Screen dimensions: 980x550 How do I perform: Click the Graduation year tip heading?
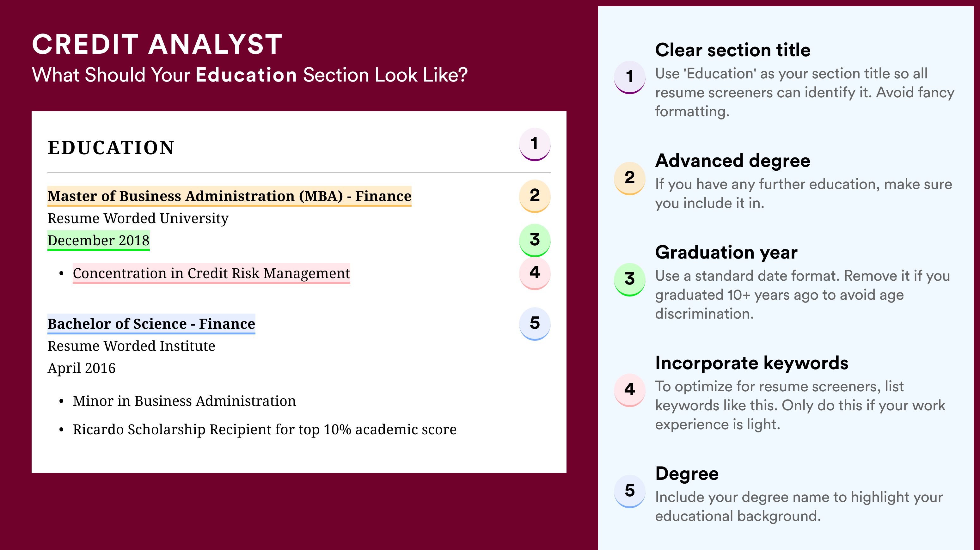pyautogui.click(x=726, y=252)
